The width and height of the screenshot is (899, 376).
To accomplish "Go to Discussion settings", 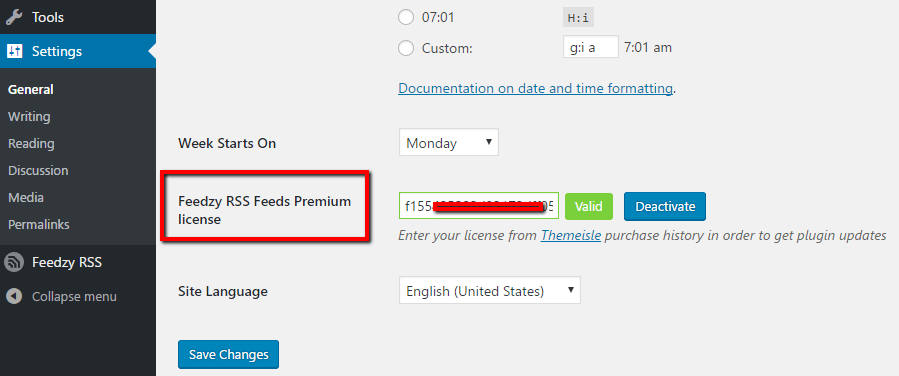I will point(38,171).
